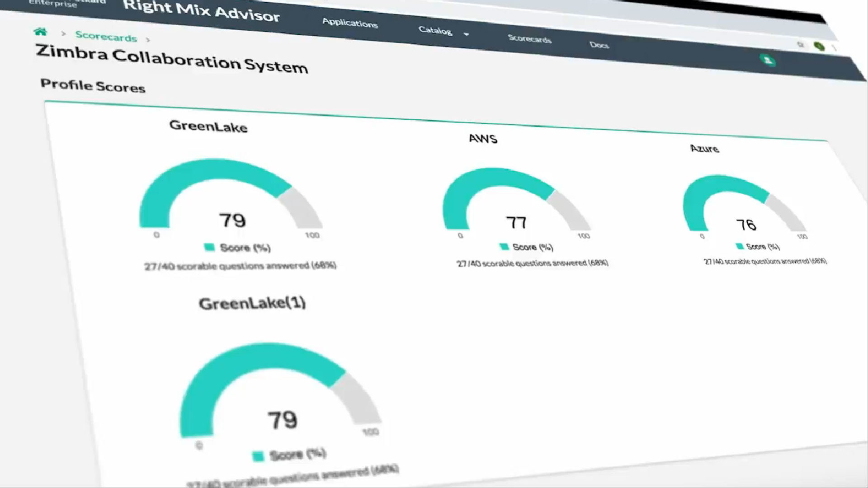This screenshot has width=868, height=488.
Task: Click questions answered text under Azure
Action: pyautogui.click(x=765, y=261)
